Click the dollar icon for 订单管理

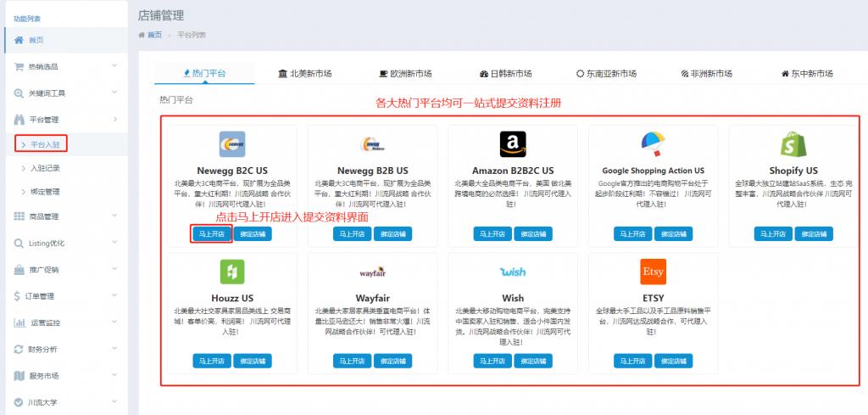(x=19, y=296)
